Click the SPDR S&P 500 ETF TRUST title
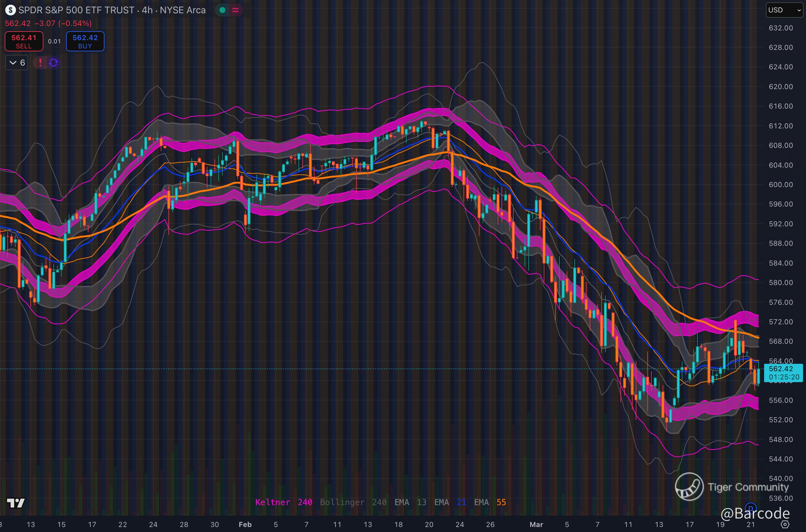The height and width of the screenshot is (532, 806). pyautogui.click(x=76, y=10)
